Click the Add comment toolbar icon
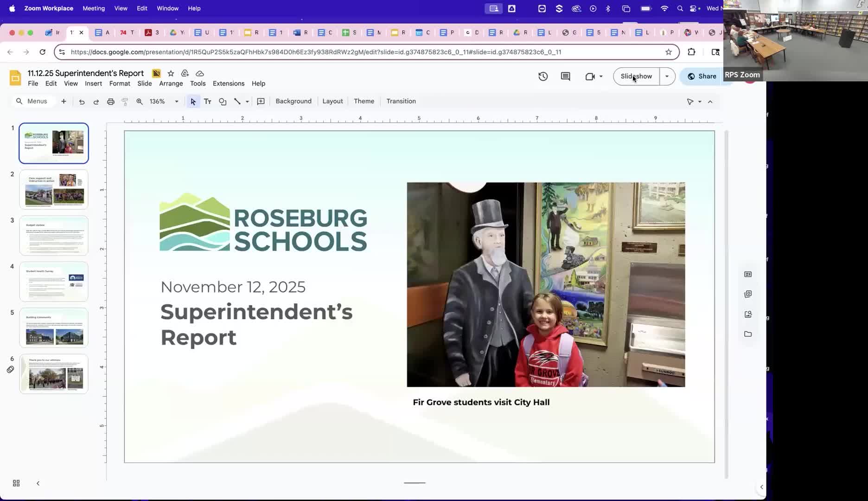 click(x=261, y=102)
